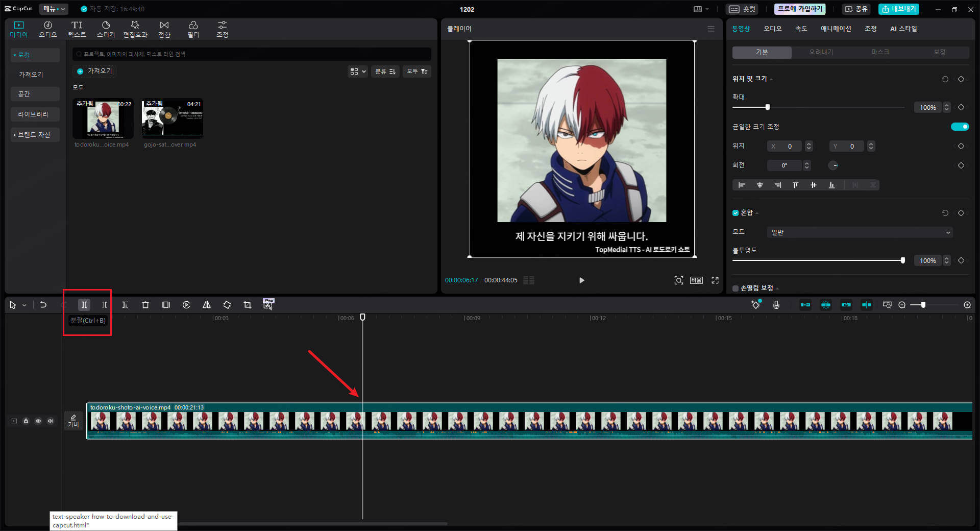Click the 내보내기 export button

pos(898,9)
